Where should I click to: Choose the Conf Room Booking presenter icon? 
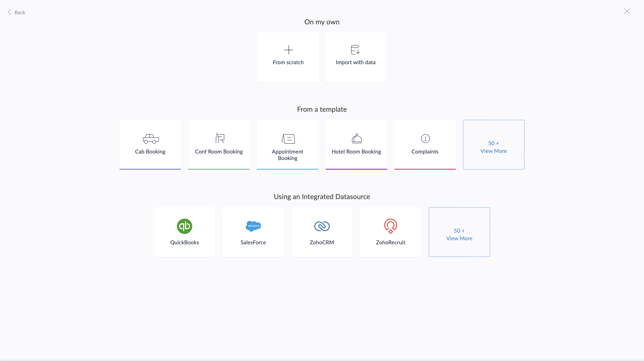click(219, 138)
